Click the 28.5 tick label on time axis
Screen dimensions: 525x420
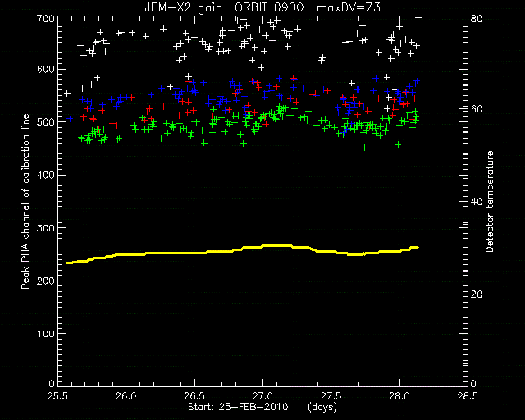[x=468, y=396]
